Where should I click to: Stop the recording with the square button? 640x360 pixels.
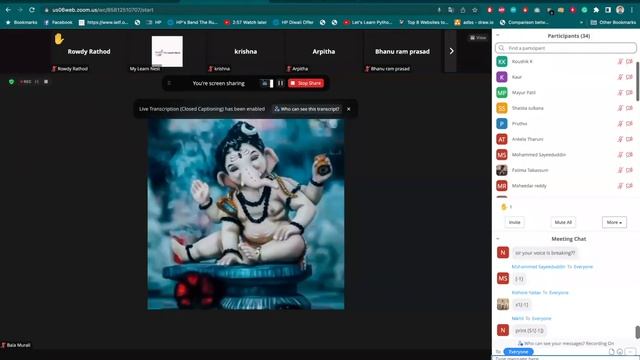point(46,82)
